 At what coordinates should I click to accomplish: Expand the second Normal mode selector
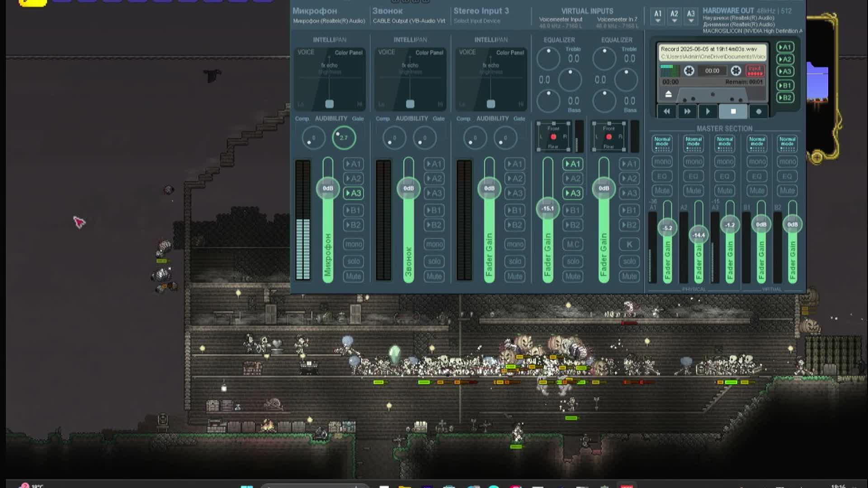[693, 143]
